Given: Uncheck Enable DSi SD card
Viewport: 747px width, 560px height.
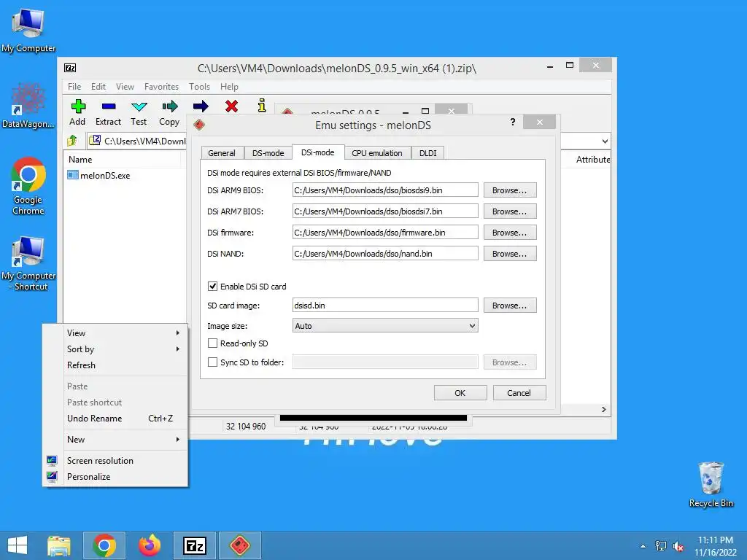Looking at the screenshot, I should click(212, 286).
